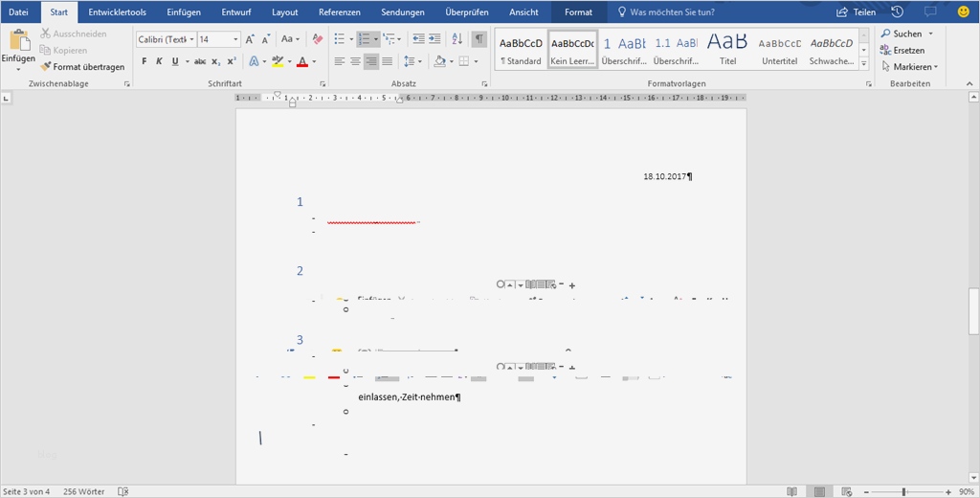The image size is (980, 498).
Task: Expand the styles gallery more arrow
Action: tap(864, 64)
